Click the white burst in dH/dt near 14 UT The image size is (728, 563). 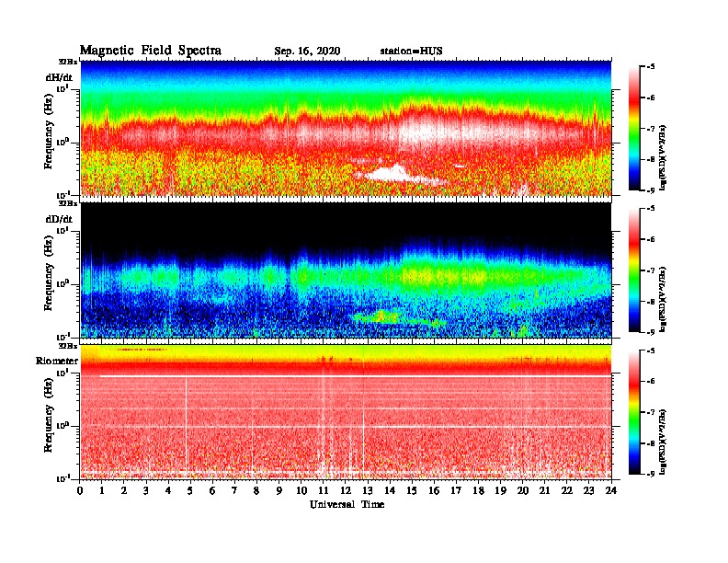click(x=390, y=174)
